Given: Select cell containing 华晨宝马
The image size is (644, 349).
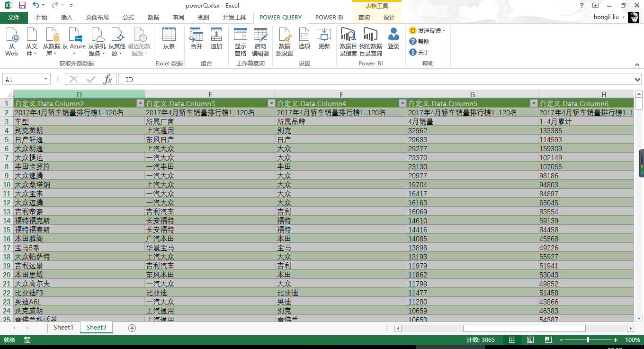Looking at the screenshot, I should click(x=210, y=248).
